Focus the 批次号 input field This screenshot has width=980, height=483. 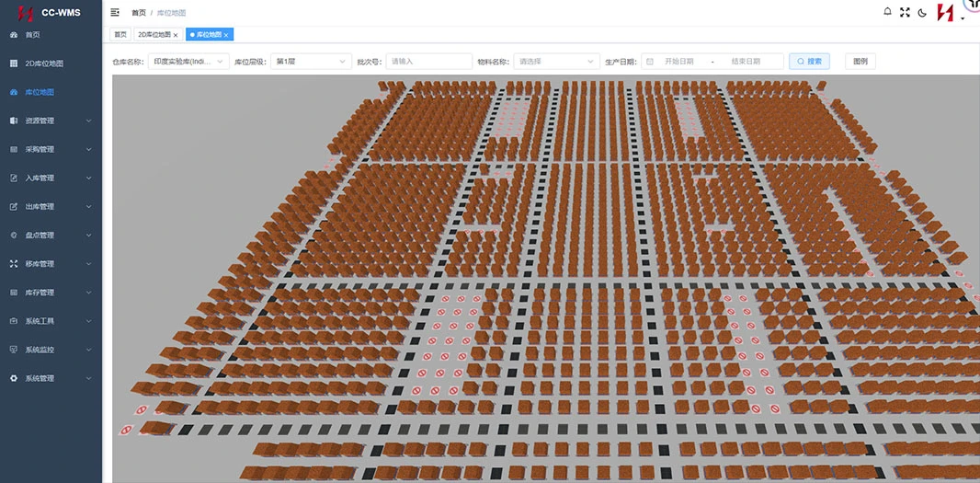(428, 62)
